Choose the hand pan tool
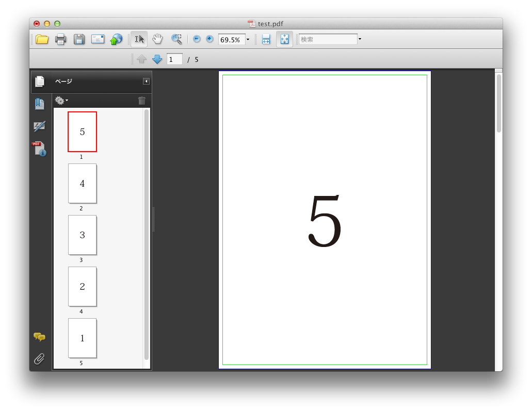Image resolution: width=532 pixels, height=412 pixels. (x=157, y=39)
